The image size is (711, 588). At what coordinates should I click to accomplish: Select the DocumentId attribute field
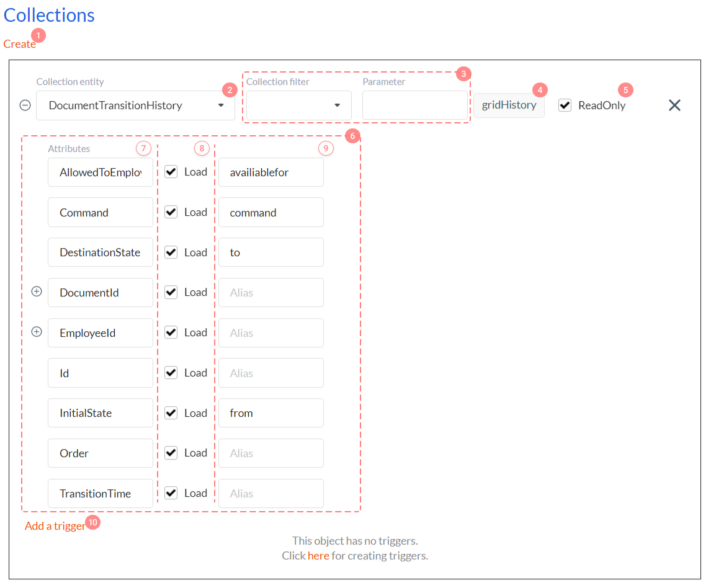[101, 292]
